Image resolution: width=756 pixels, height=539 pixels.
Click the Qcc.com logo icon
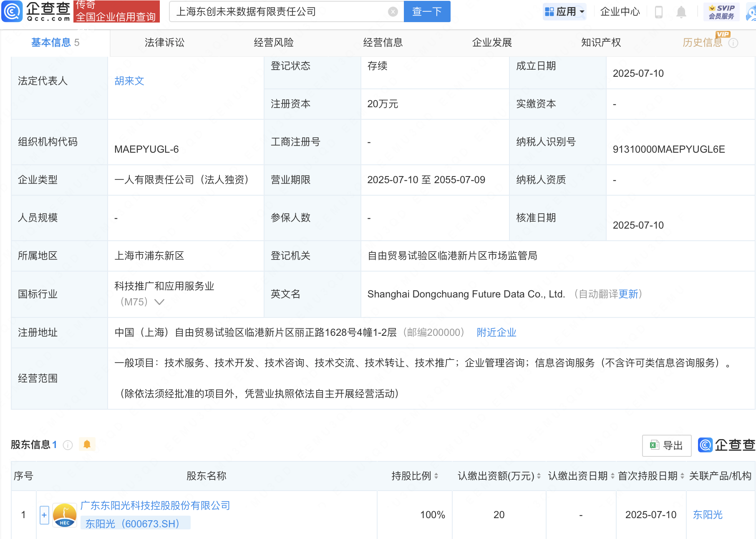pyautogui.click(x=12, y=11)
